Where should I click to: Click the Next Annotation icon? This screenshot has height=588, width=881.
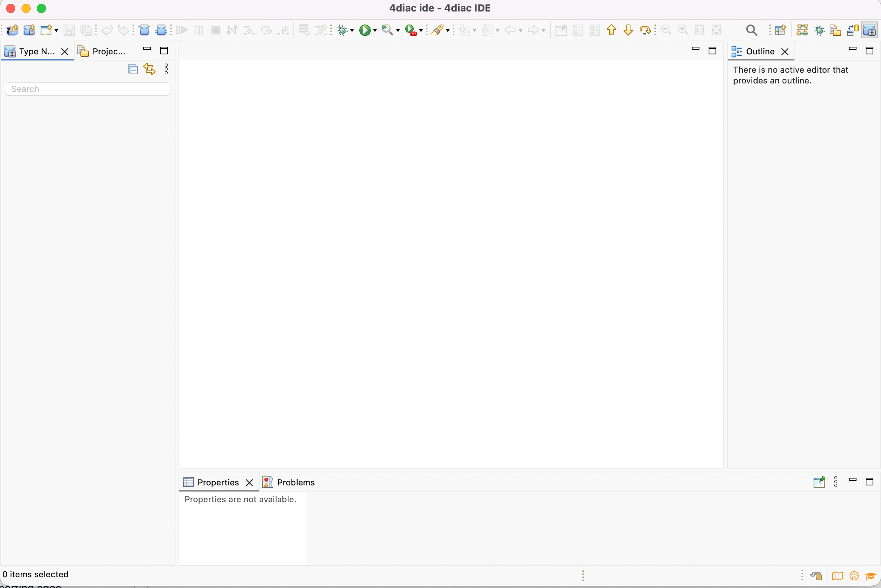pos(464,30)
